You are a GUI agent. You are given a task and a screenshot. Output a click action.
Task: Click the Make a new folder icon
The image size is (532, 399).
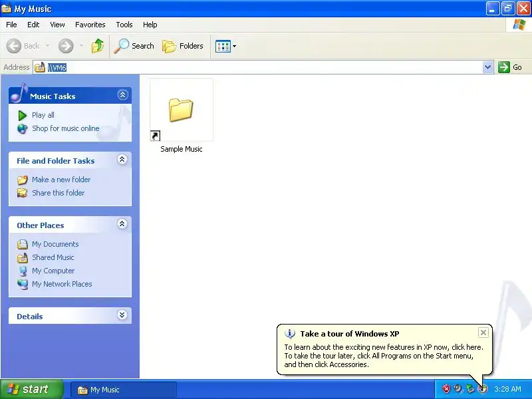23,180
